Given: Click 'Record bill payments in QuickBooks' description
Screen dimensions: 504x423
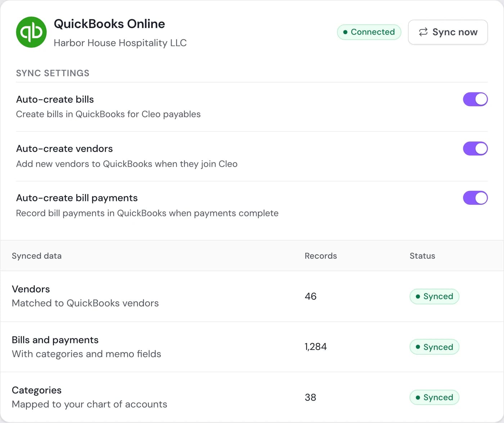Looking at the screenshot, I should [x=147, y=213].
